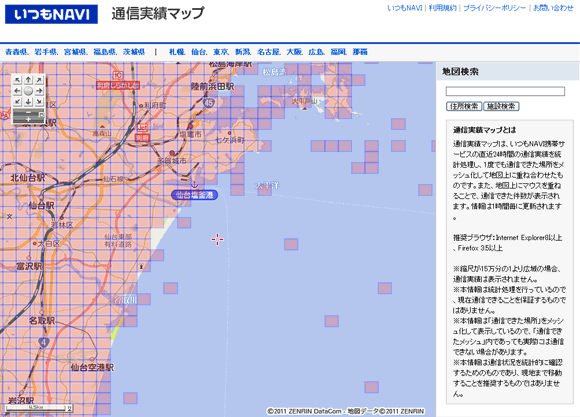580x417 pixels.
Task: Click the 多賀城市 city label on map
Action: tap(172, 161)
